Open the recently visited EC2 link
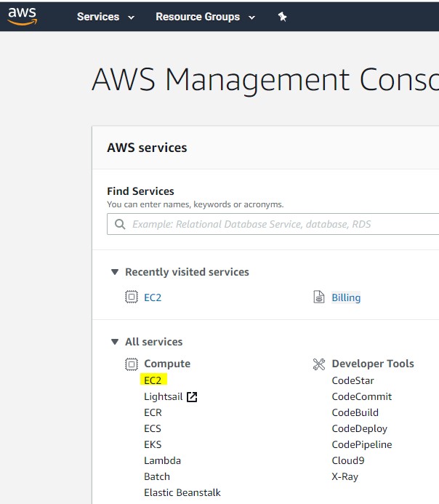This screenshot has height=504, width=439. pos(153,297)
